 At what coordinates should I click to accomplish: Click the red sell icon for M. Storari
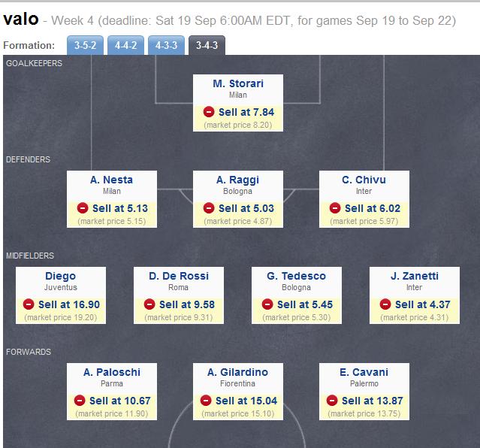coord(210,112)
